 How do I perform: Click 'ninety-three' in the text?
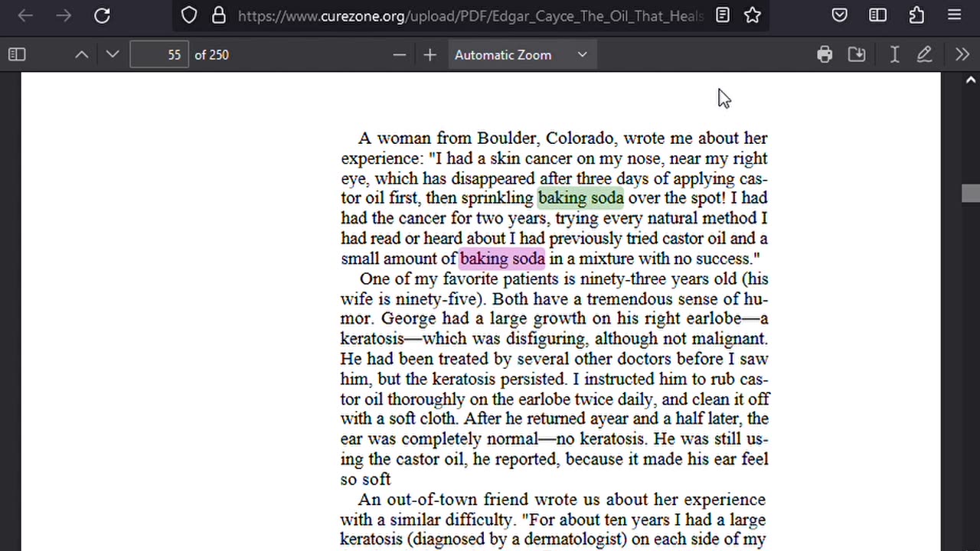click(624, 279)
